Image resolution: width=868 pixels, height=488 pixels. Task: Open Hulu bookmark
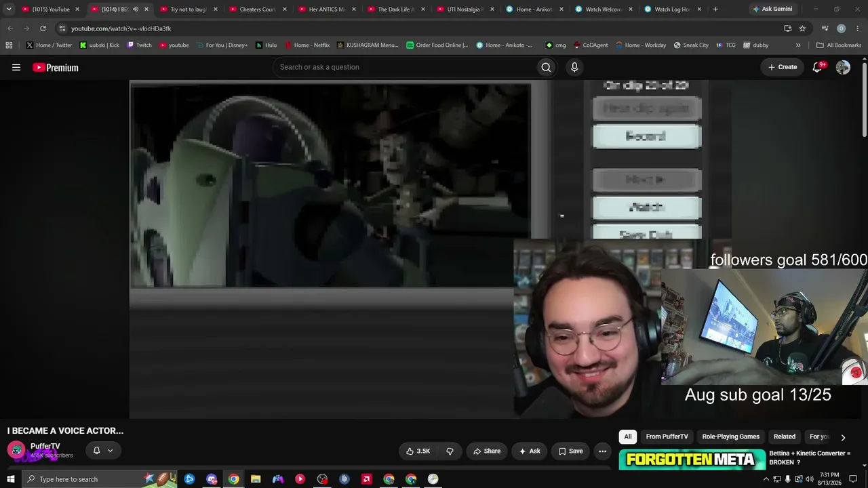click(x=266, y=45)
